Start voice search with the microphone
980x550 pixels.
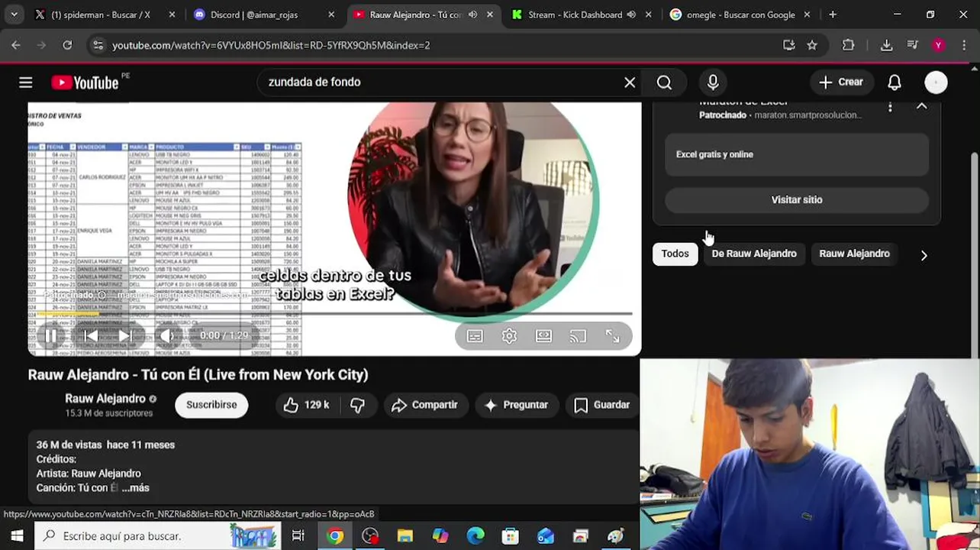tap(713, 82)
